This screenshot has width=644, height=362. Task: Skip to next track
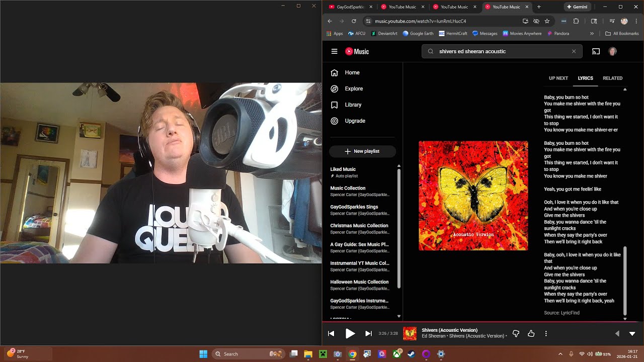(368, 333)
